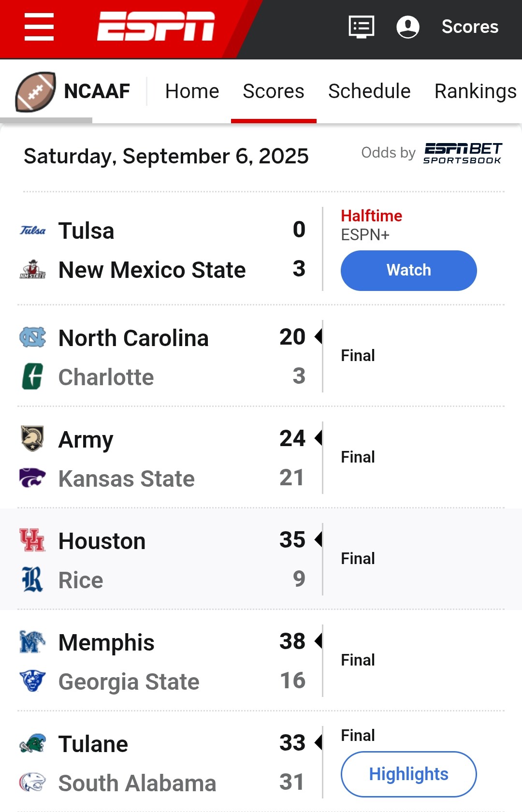Tap the Tulsa team logo

32,231
